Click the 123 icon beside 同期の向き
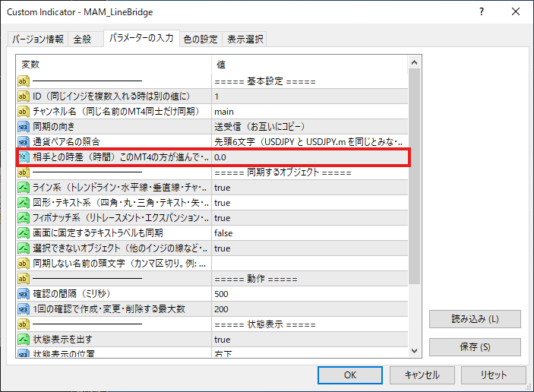 coord(23,127)
